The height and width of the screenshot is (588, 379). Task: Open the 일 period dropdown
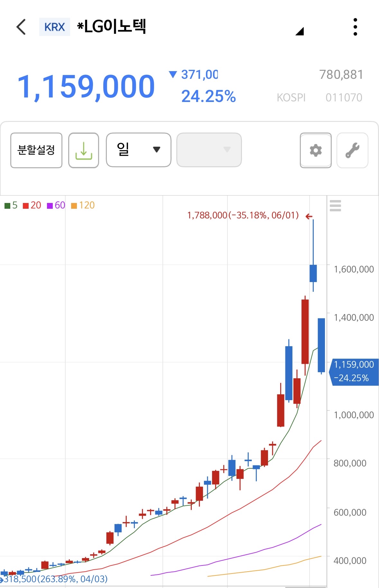(139, 150)
